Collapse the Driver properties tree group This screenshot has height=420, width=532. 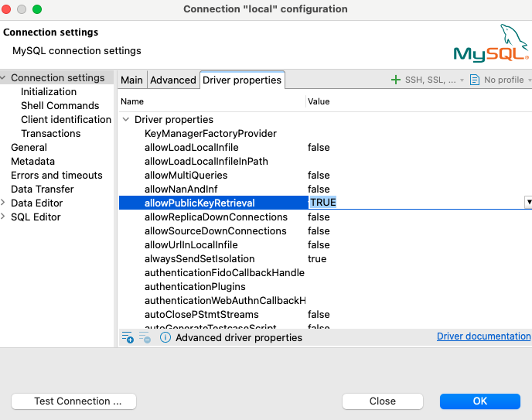[x=126, y=119]
